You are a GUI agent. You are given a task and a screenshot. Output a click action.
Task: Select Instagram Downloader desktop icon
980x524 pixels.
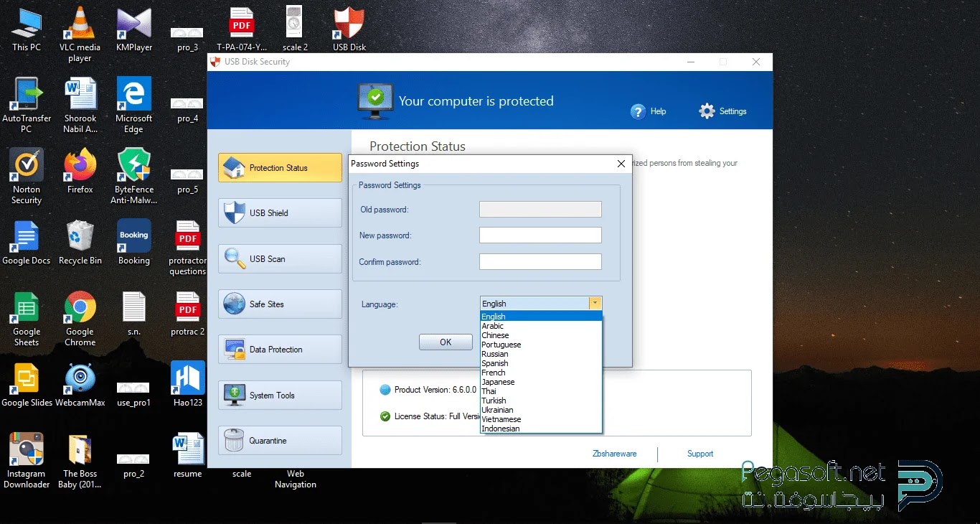click(x=27, y=461)
